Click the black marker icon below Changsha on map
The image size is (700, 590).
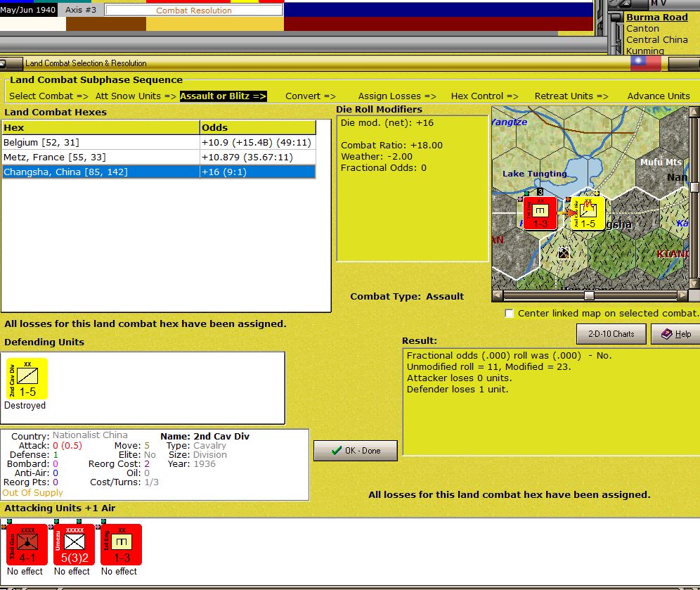[x=564, y=253]
